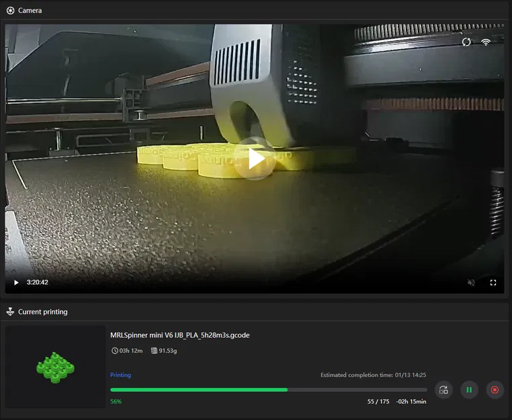Click the Camera panel aperture icon
Image resolution: width=512 pixels, height=420 pixels.
11,11
